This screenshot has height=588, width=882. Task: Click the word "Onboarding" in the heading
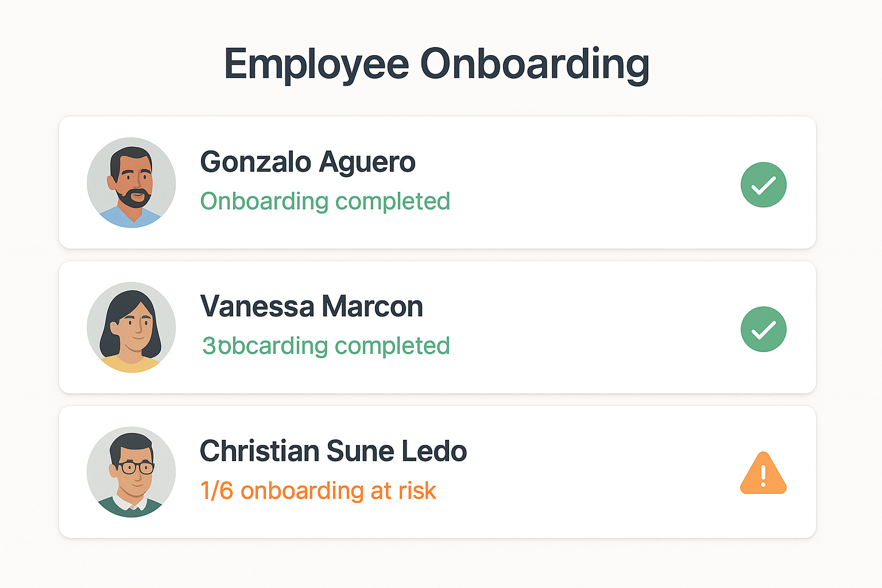point(535,64)
